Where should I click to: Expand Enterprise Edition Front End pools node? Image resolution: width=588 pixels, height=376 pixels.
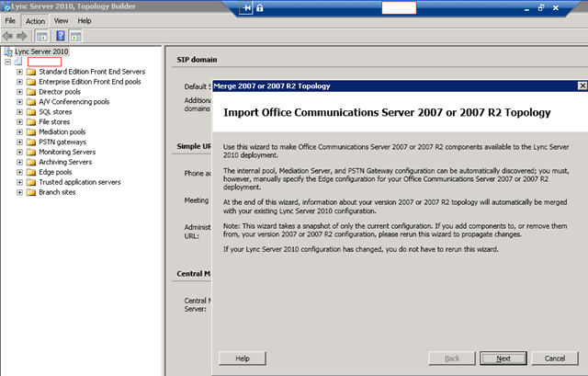[x=19, y=82]
